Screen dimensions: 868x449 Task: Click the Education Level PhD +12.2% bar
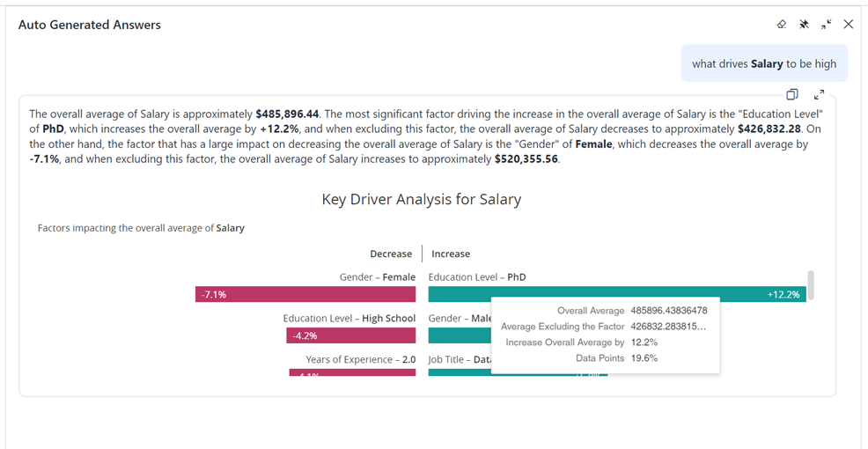[x=616, y=295]
